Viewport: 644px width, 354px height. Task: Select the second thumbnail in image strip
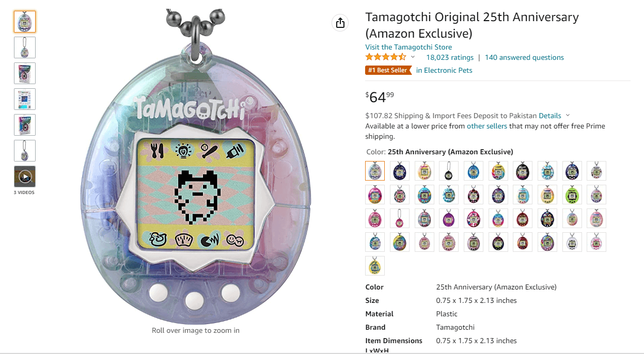(x=25, y=47)
